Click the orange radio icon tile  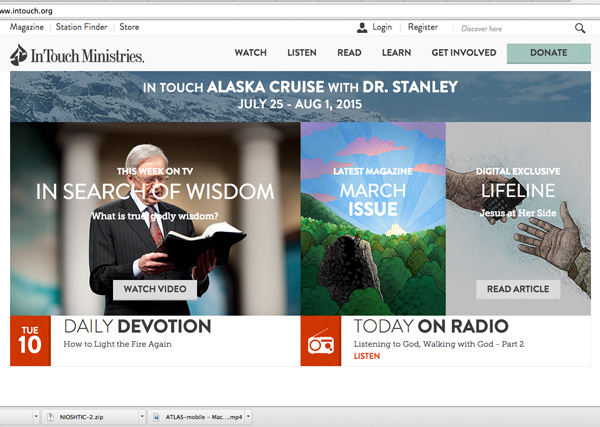click(321, 341)
